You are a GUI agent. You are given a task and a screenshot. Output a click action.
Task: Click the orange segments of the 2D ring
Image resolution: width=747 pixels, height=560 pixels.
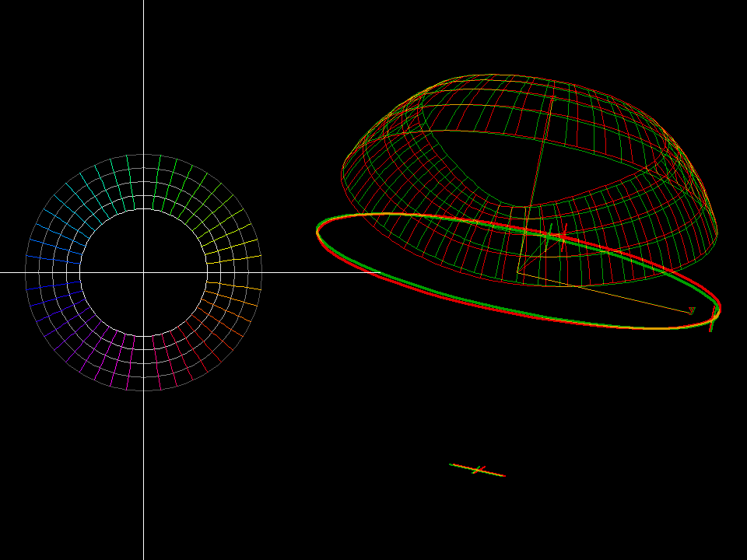229,305
